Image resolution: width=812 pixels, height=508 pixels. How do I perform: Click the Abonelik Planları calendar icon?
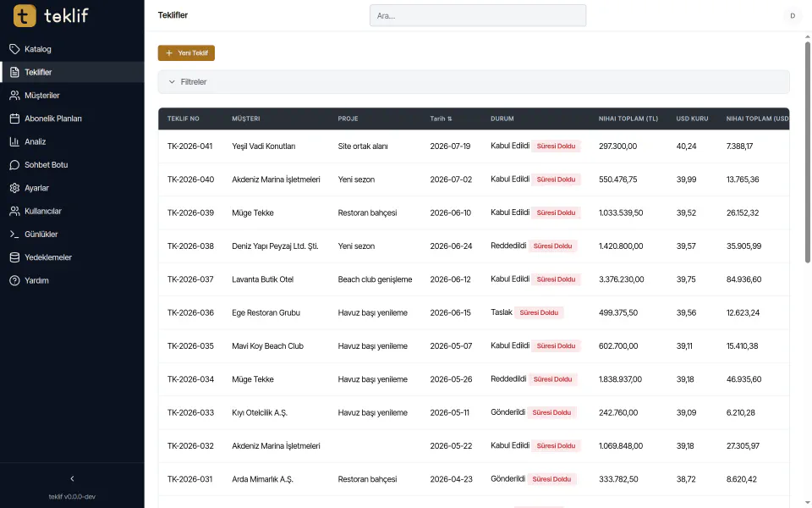pyautogui.click(x=14, y=119)
